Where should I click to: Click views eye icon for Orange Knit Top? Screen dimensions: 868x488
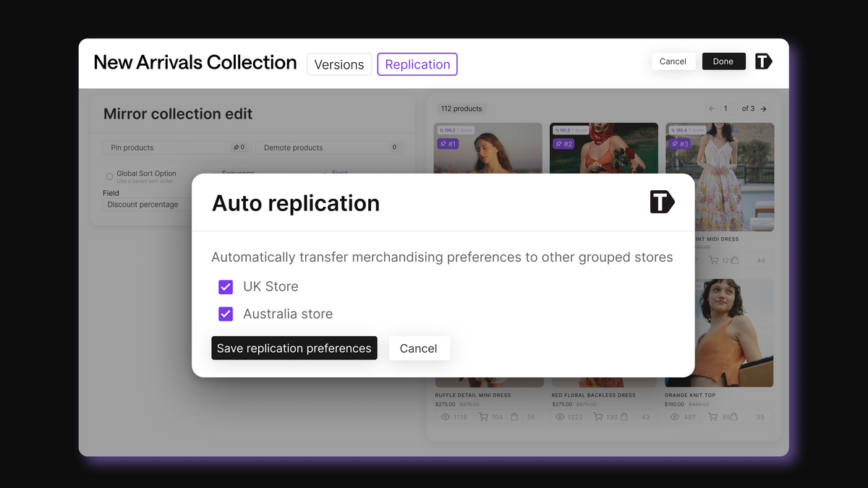[674, 417]
